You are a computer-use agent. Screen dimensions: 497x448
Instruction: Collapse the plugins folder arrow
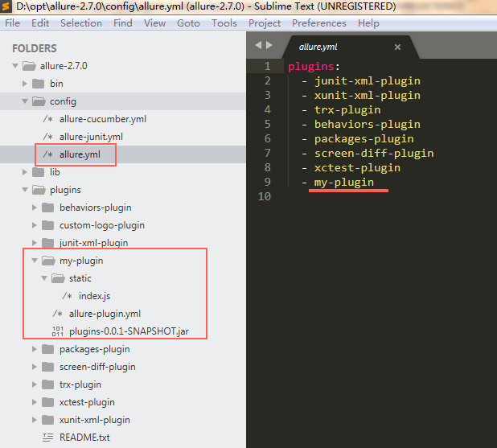[x=25, y=190]
